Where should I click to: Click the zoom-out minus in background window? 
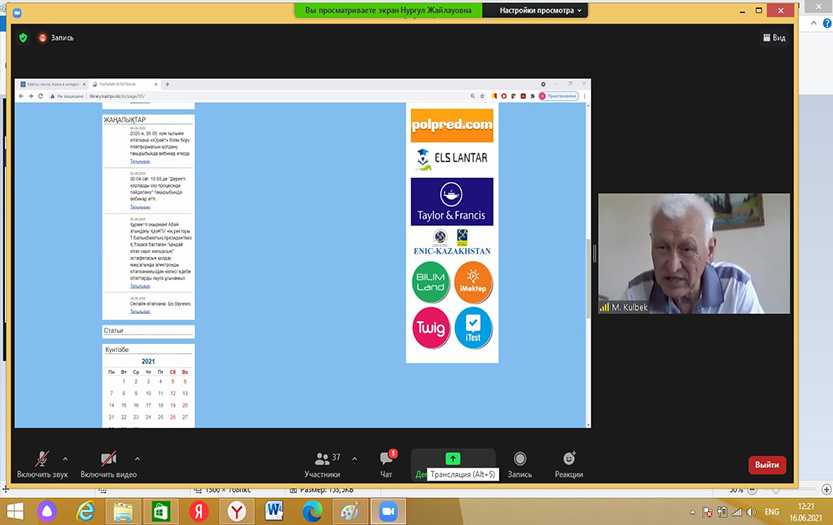point(752,489)
